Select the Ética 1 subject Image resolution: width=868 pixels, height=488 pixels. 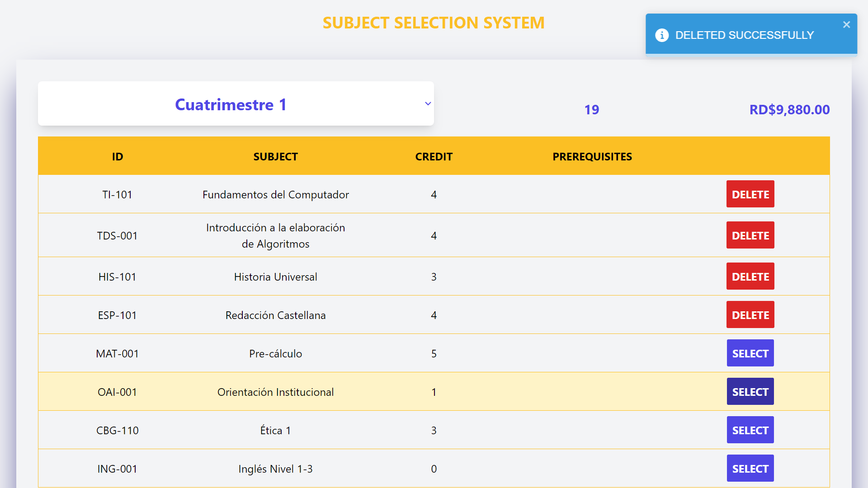click(750, 430)
